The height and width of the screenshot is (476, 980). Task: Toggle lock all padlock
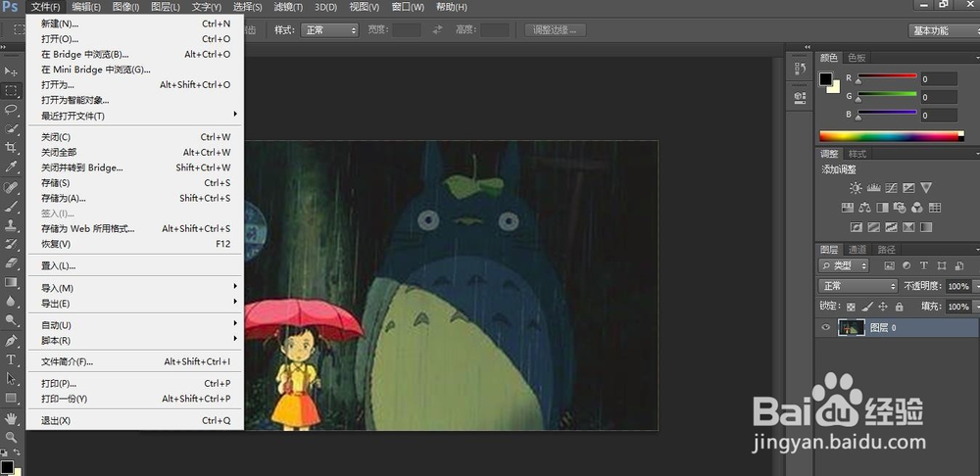click(899, 307)
